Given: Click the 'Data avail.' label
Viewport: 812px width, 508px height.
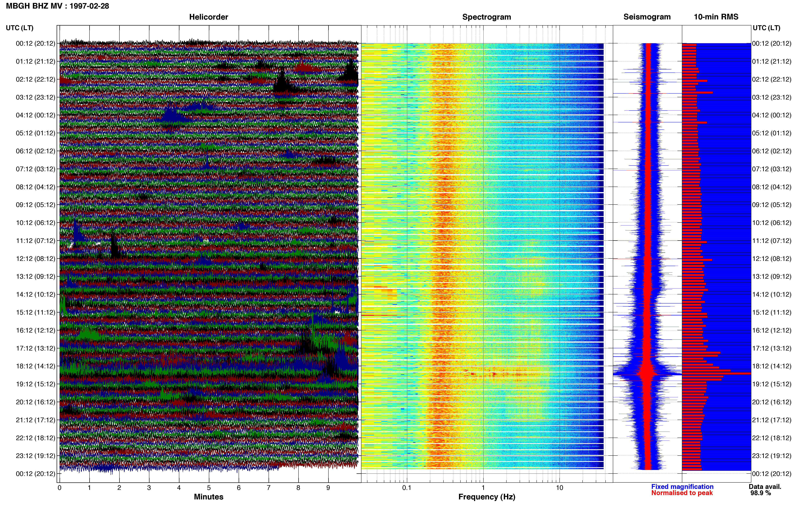Looking at the screenshot, I should [x=765, y=487].
